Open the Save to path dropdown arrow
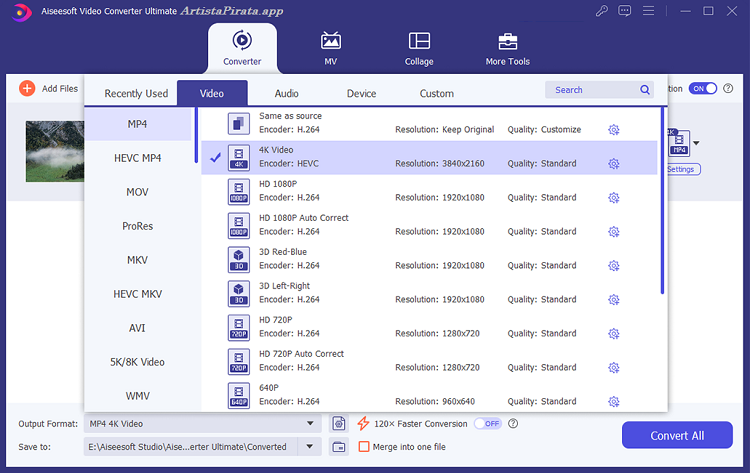 click(x=309, y=447)
